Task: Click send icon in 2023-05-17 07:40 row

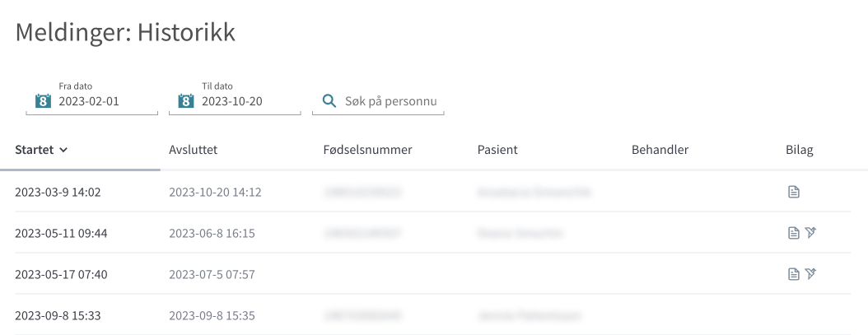Action: pos(811,273)
